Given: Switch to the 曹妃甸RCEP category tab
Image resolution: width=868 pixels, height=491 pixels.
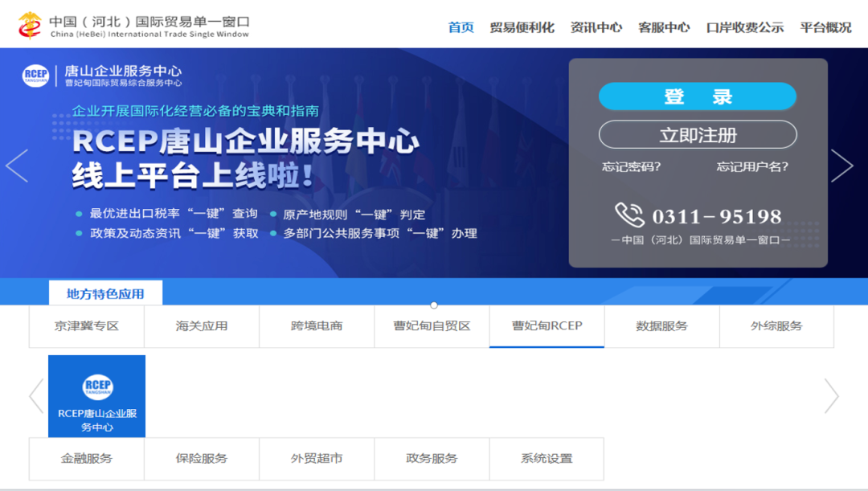Looking at the screenshot, I should tap(547, 326).
